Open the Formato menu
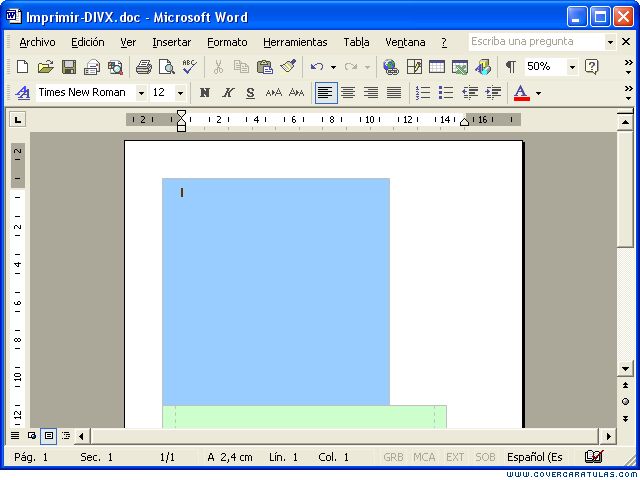Screen dimensions: 640x480 (227, 42)
